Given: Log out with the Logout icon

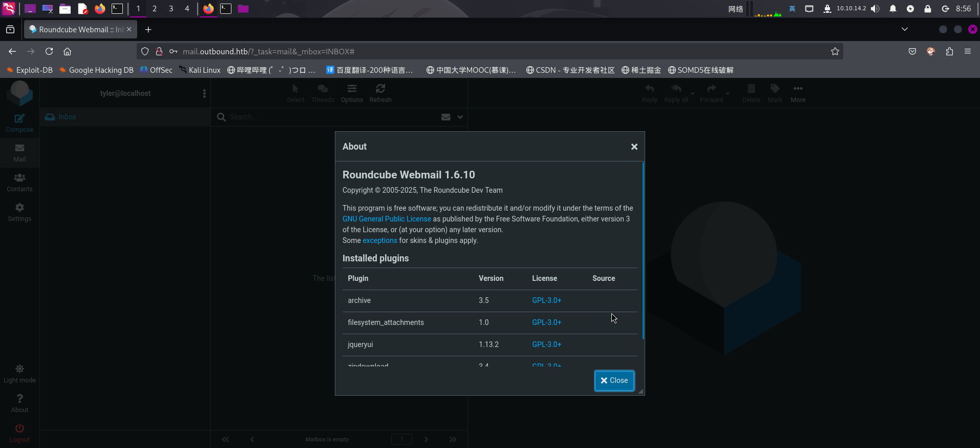Looking at the screenshot, I should pyautogui.click(x=19, y=433).
